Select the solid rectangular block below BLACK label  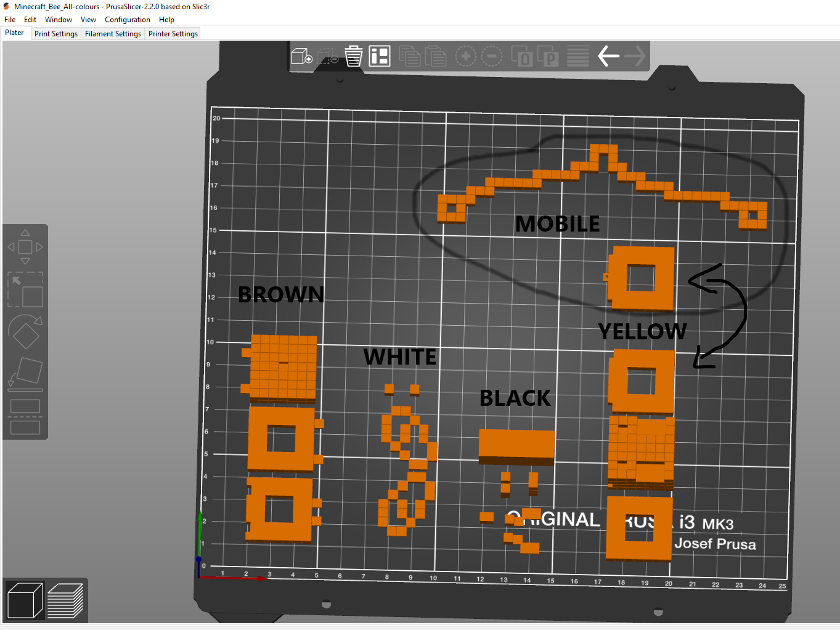click(x=516, y=446)
